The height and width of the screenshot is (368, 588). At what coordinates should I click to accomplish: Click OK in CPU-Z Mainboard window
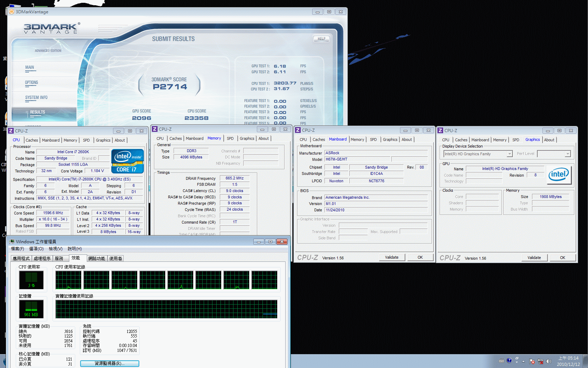pyautogui.click(x=420, y=257)
